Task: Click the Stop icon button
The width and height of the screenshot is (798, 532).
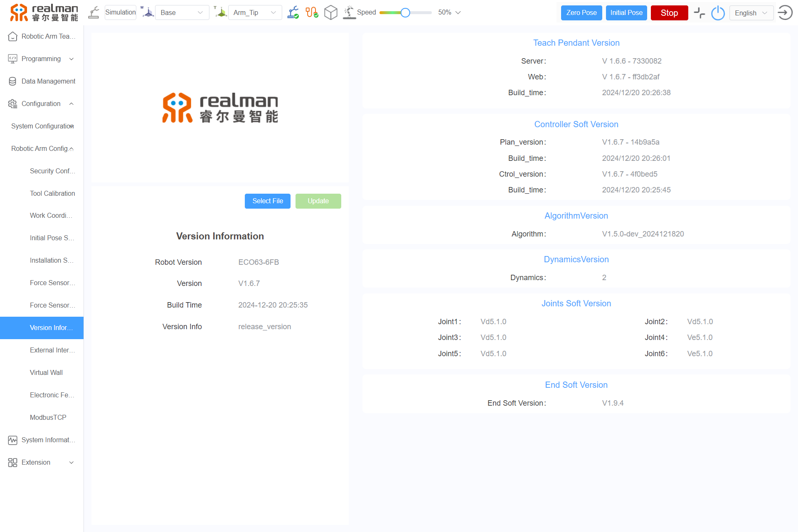Action: 669,12
